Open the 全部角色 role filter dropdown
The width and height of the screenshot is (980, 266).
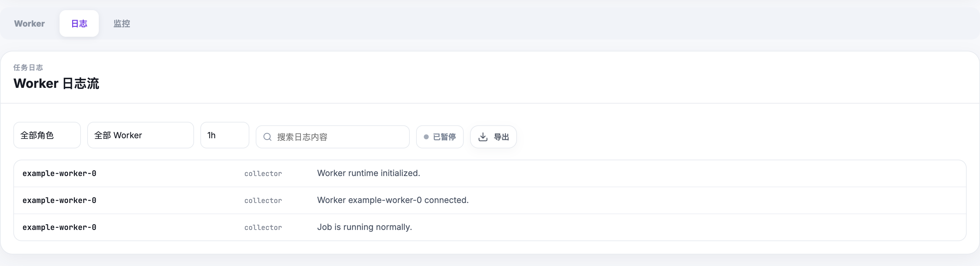(47, 135)
